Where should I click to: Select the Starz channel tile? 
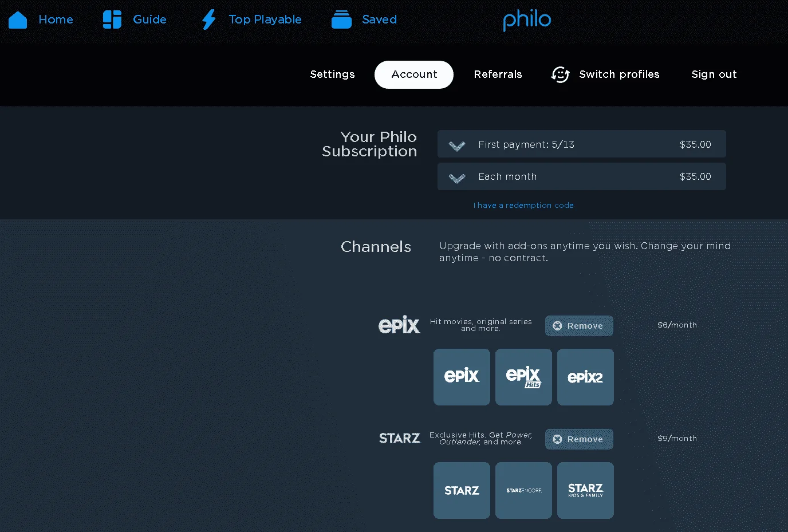pos(462,490)
